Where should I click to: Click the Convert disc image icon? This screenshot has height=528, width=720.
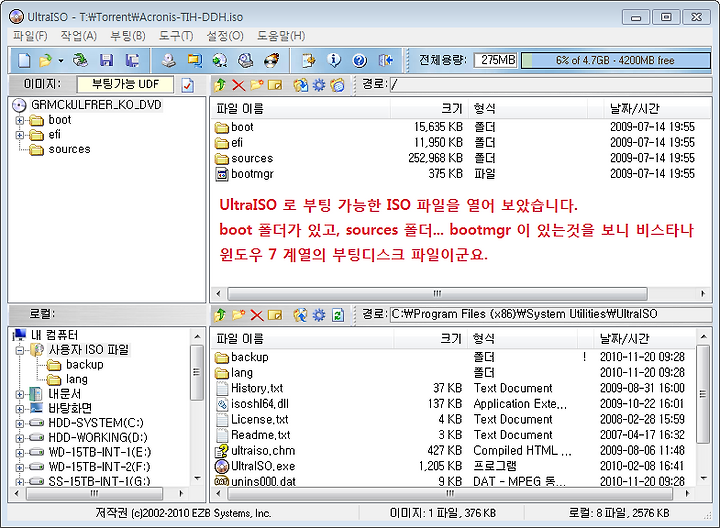pyautogui.click(x=220, y=60)
